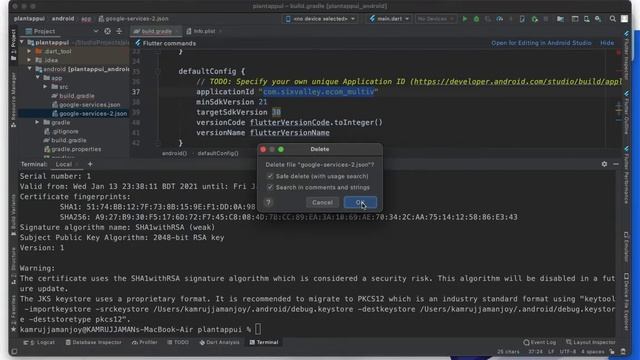This screenshot has width=640, height=360.
Task: Click the Project vertical side tab
Action: (13, 44)
